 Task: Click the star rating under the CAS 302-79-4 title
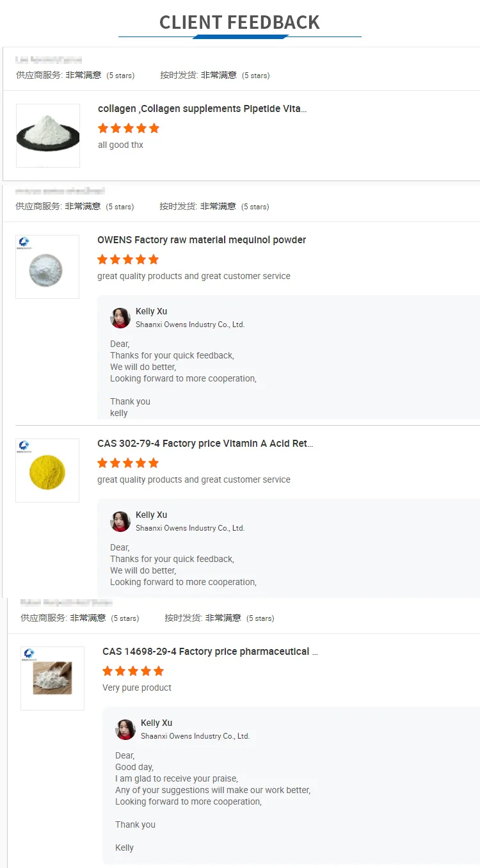127,463
